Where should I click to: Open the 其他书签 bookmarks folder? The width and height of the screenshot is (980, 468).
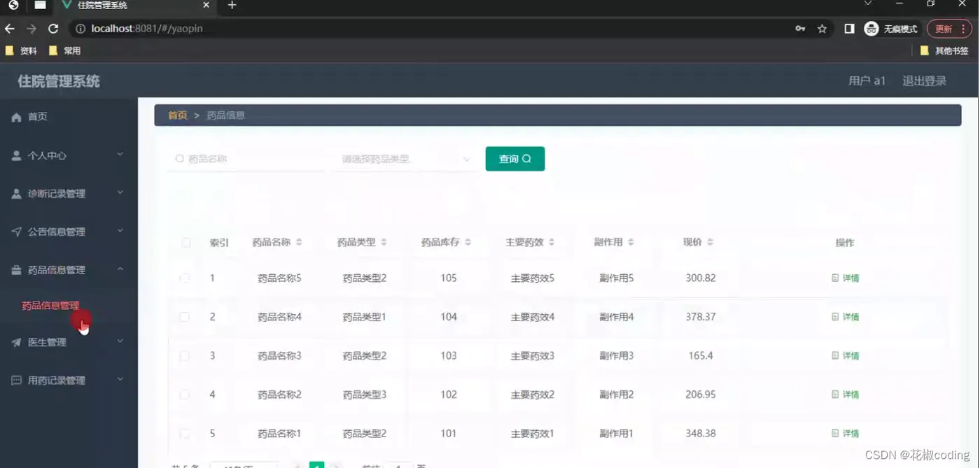pos(944,51)
